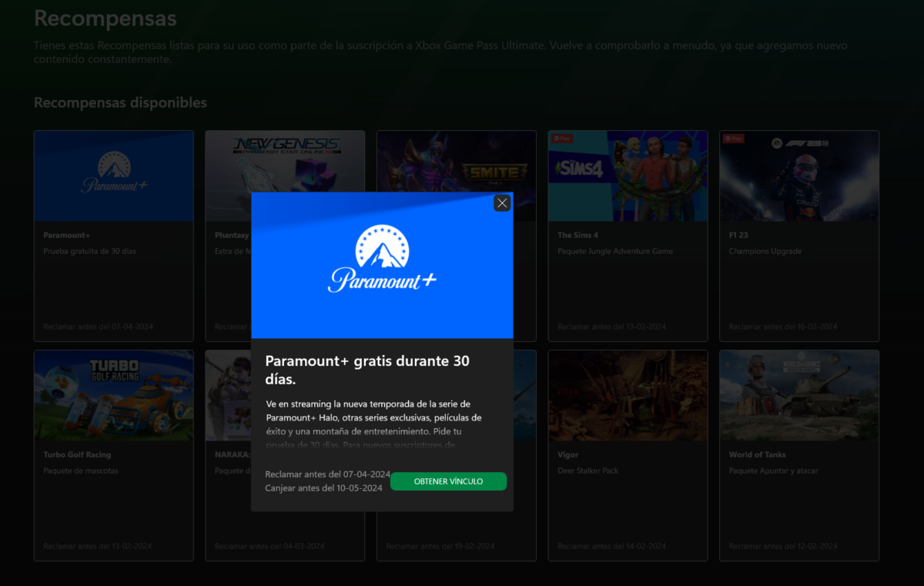Click the OBTENER VÍNCULO button

pyautogui.click(x=448, y=481)
